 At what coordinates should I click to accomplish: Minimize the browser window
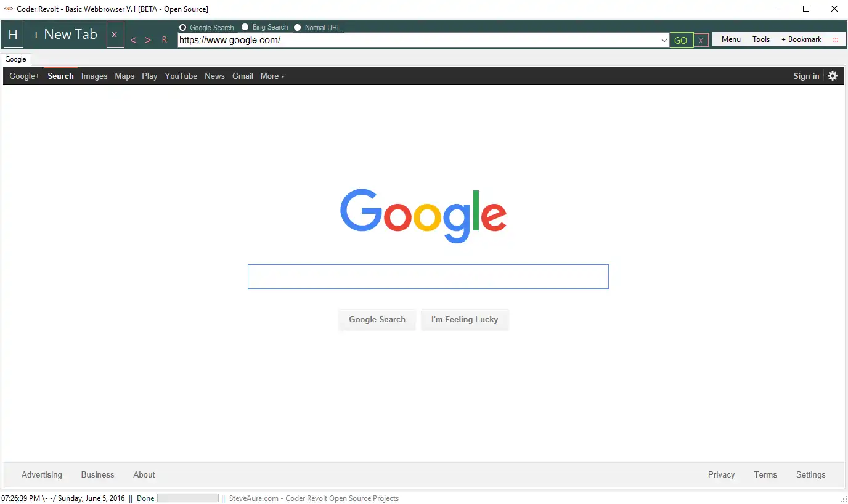(778, 9)
